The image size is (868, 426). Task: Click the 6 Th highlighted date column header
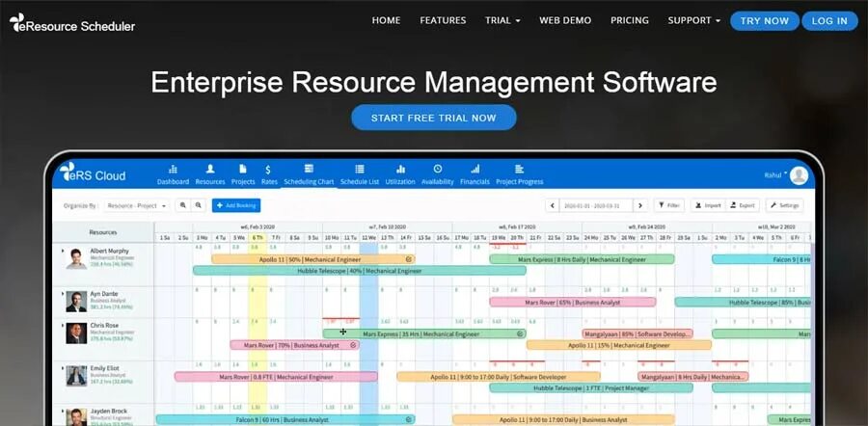click(x=258, y=237)
